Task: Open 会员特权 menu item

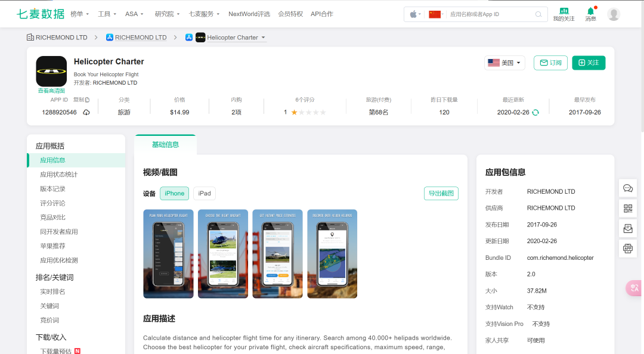Action: (290, 14)
